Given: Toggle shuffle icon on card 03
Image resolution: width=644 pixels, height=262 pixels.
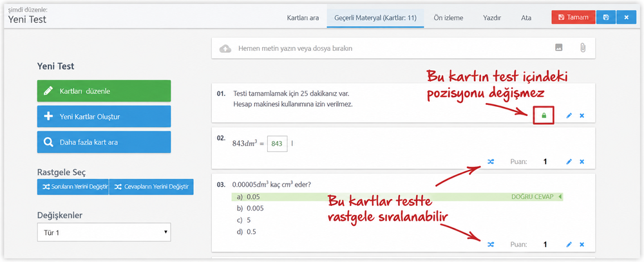Looking at the screenshot, I should tap(490, 245).
